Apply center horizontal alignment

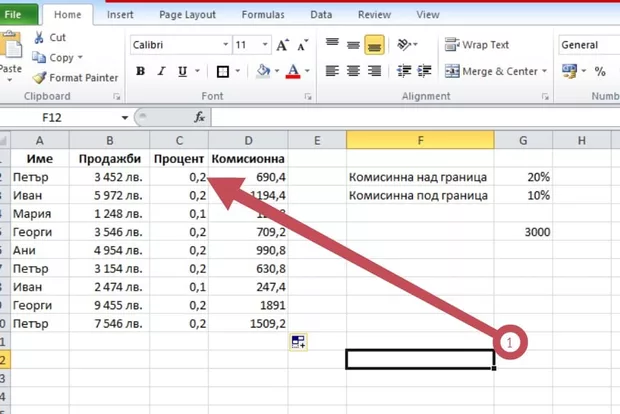coord(353,72)
